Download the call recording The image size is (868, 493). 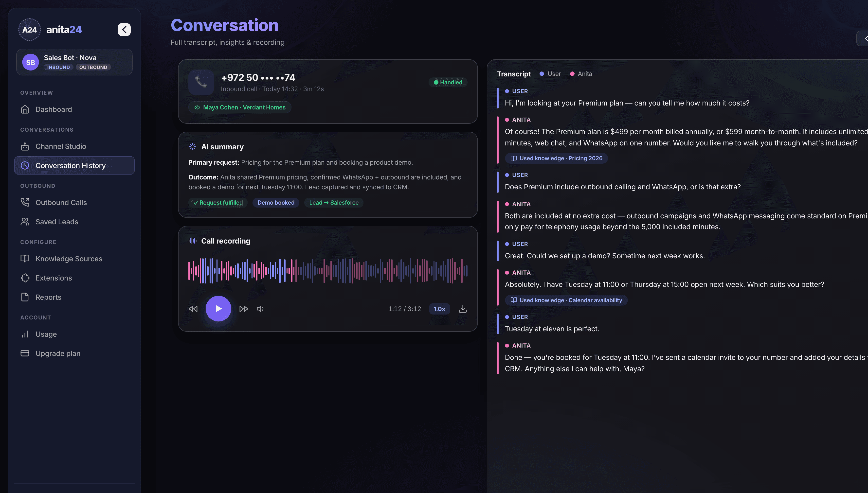click(463, 309)
